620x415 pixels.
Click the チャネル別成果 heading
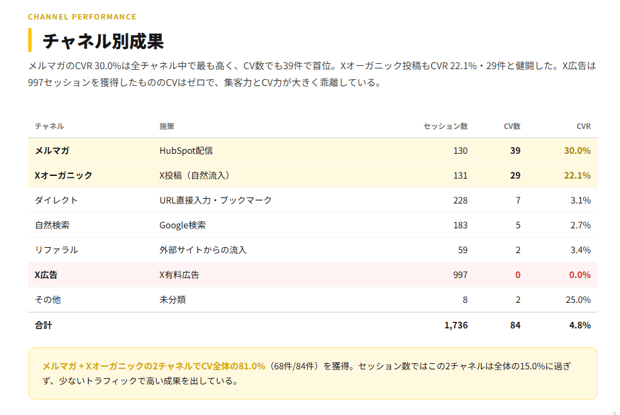pyautogui.click(x=103, y=41)
